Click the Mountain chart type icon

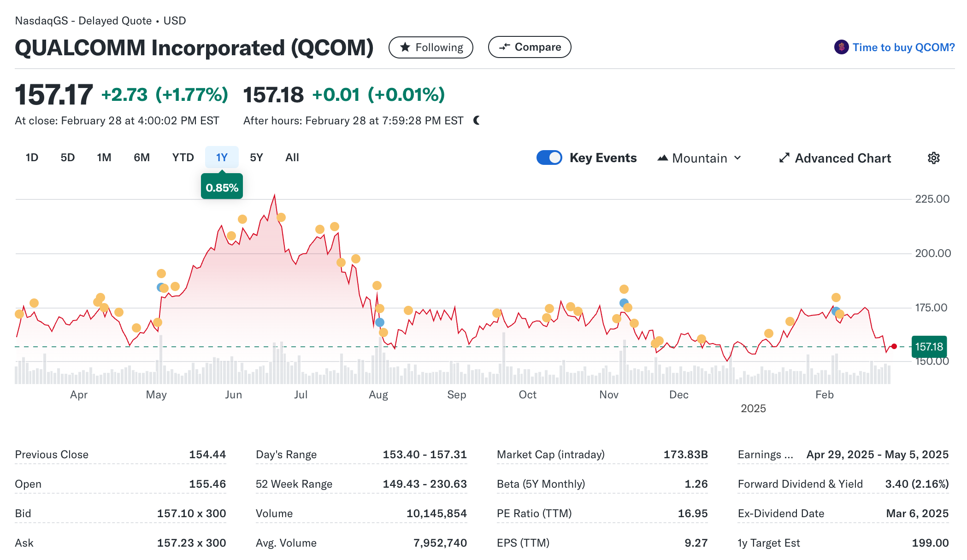pyautogui.click(x=662, y=158)
